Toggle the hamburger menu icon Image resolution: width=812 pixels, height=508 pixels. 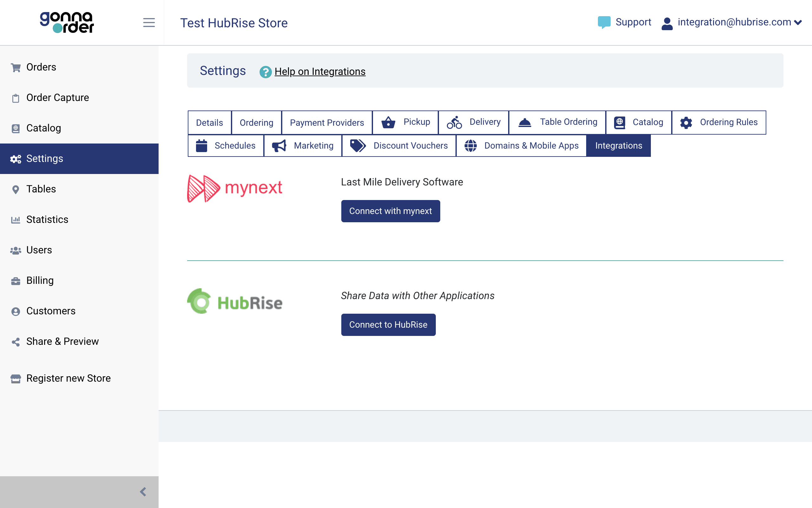[149, 23]
